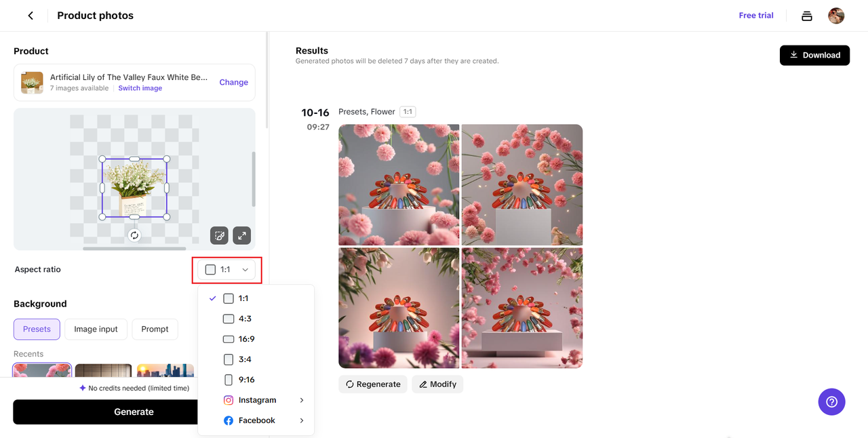Screen dimensions: 868x438
Task: Select the Instagram aspect ratio option
Action: coord(256,400)
